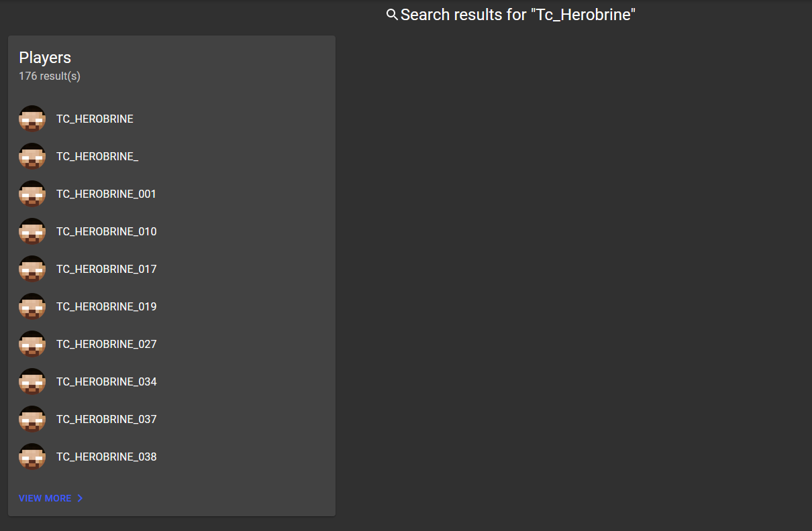Image resolution: width=812 pixels, height=531 pixels.
Task: Open avatar beside TC_HEROBRINE_027
Action: pos(32,344)
